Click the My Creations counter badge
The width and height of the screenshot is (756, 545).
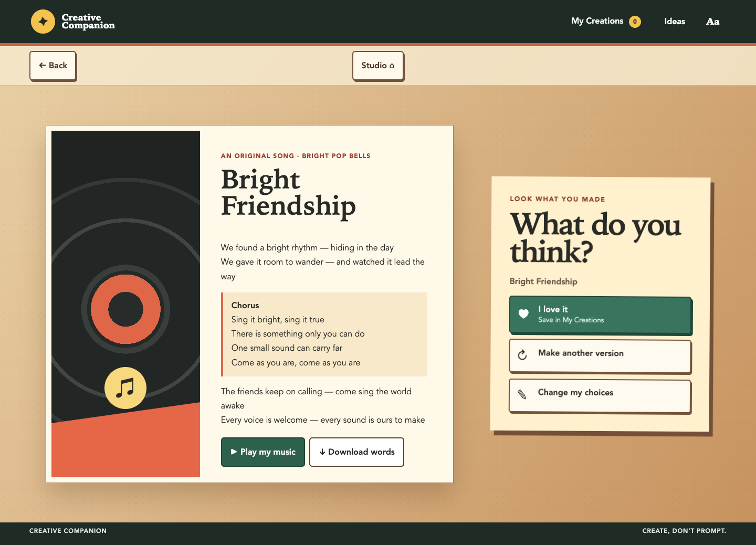[635, 22]
